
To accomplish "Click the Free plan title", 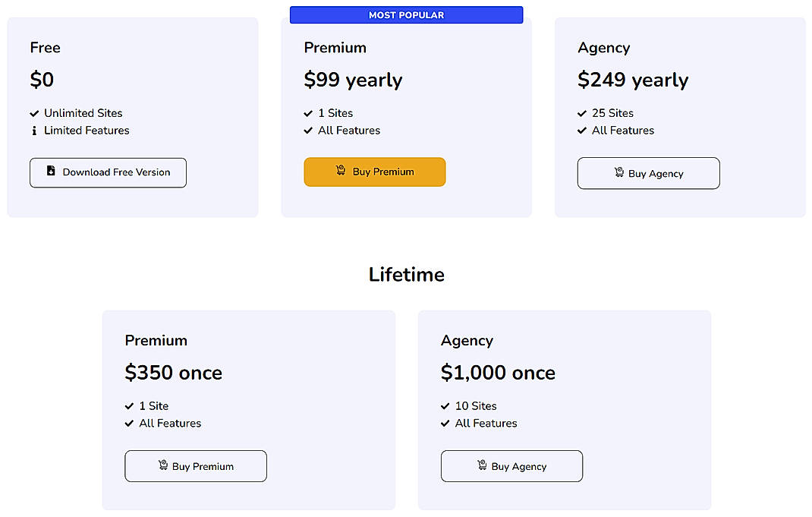I will tap(45, 47).
